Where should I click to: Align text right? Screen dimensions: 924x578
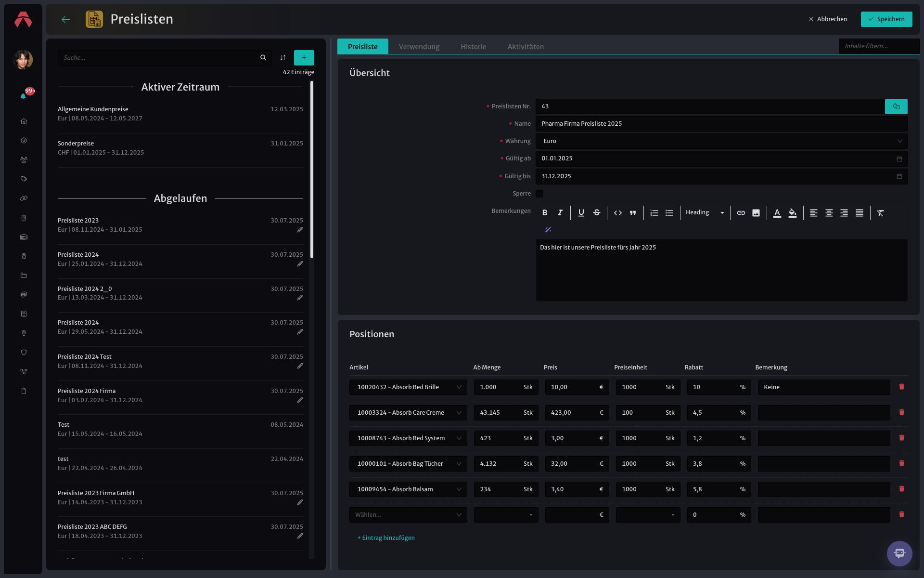[844, 213]
